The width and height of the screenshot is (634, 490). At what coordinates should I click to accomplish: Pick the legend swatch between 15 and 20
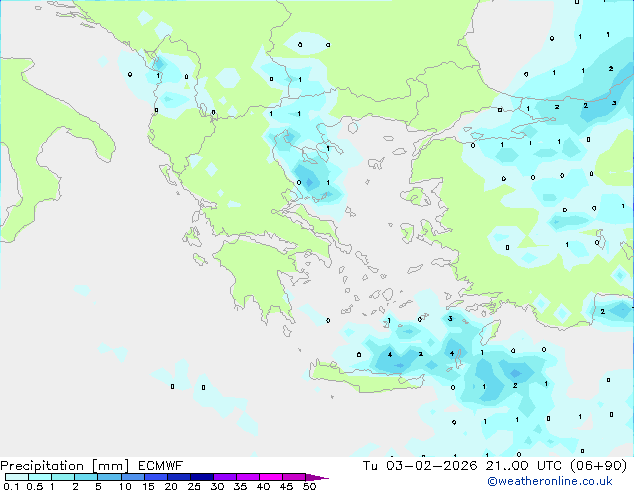pos(155,477)
